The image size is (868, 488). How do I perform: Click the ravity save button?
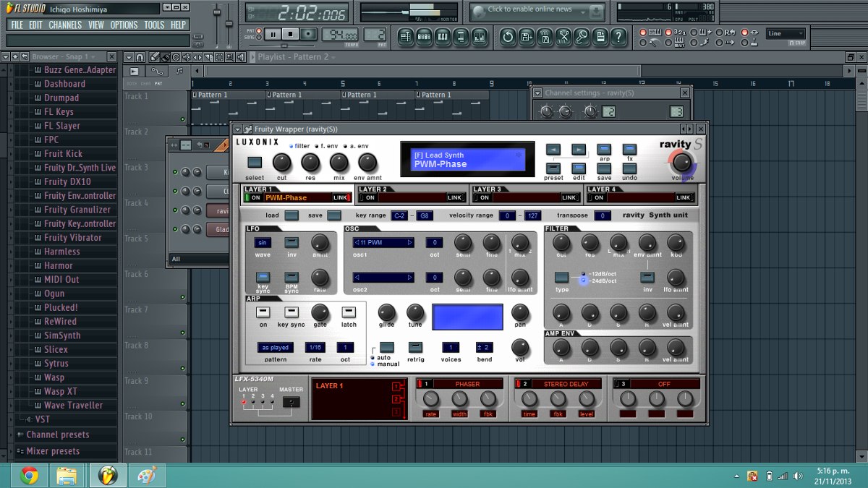pyautogui.click(x=604, y=168)
